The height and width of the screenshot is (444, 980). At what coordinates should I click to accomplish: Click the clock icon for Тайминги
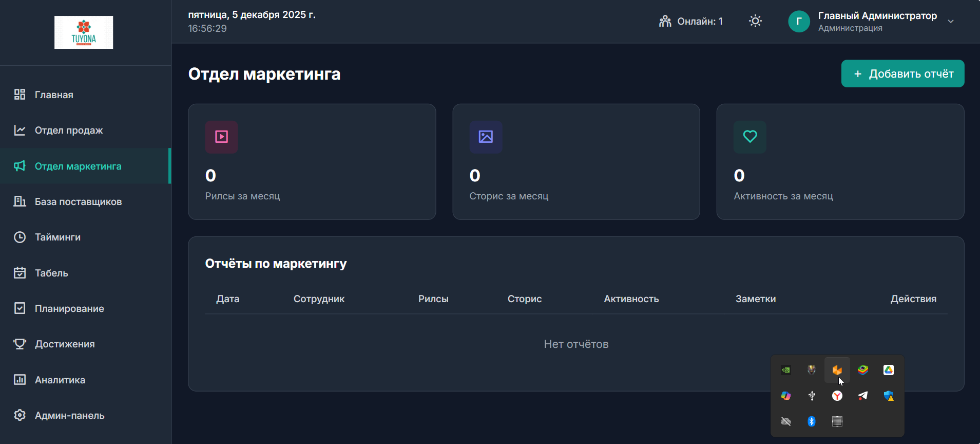point(20,237)
